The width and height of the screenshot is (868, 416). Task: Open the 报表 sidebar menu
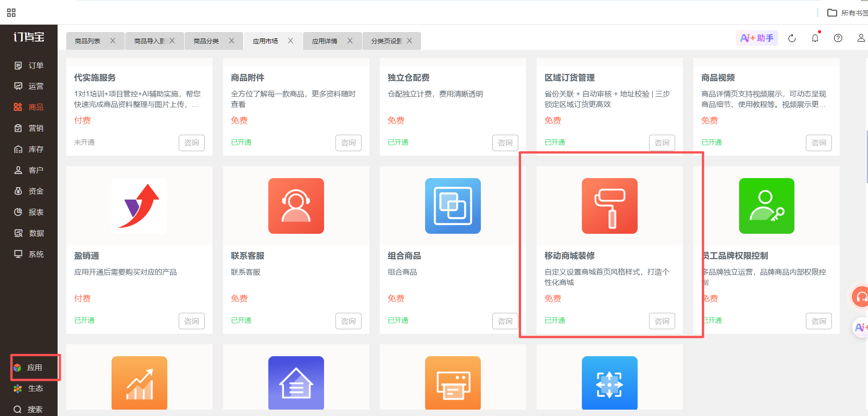pyautogui.click(x=29, y=212)
